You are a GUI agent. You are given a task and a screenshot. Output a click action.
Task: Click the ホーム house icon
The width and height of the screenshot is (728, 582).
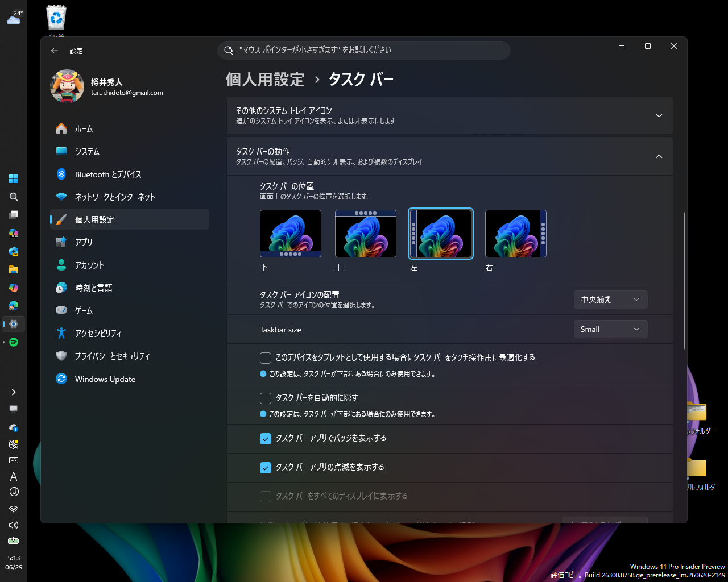coord(61,129)
